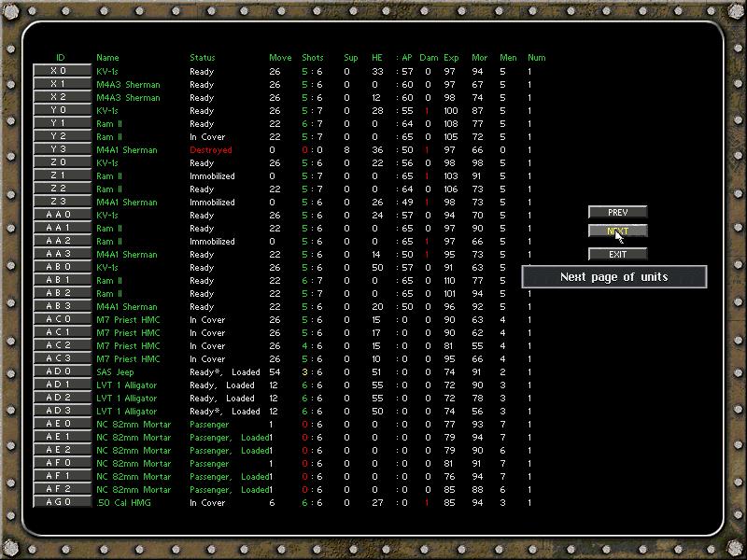Select unit ID button AA0
This screenshot has width=747, height=560.
pyautogui.click(x=62, y=215)
